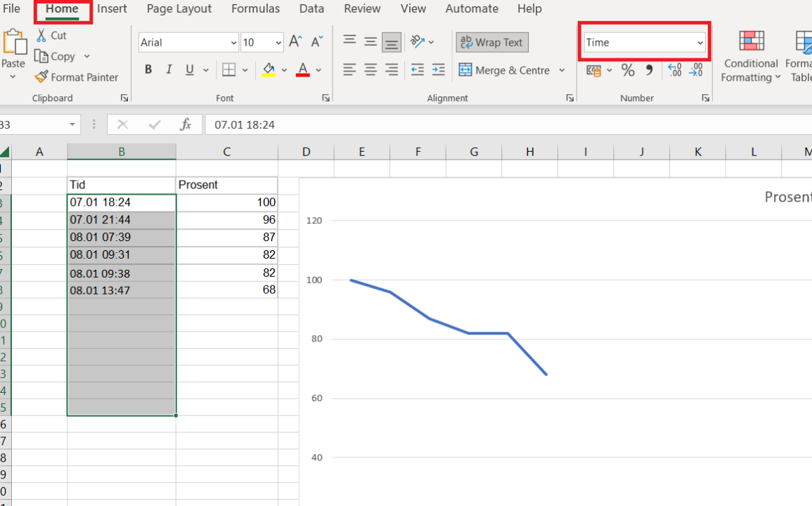Open the font size dropdown

278,43
